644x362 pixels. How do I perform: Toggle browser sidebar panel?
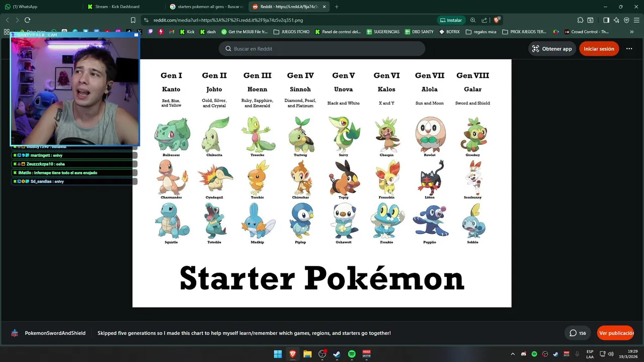tap(606, 20)
